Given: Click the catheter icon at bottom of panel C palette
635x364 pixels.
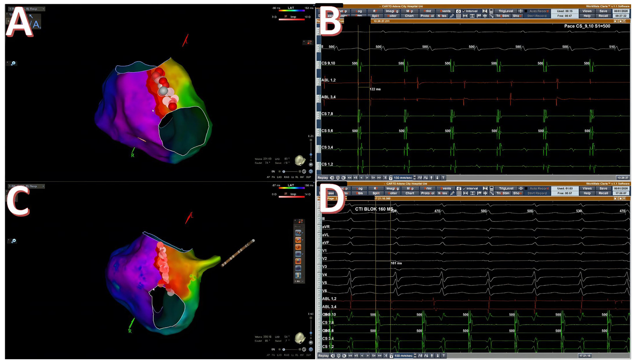Looking at the screenshot, I should (298, 275).
